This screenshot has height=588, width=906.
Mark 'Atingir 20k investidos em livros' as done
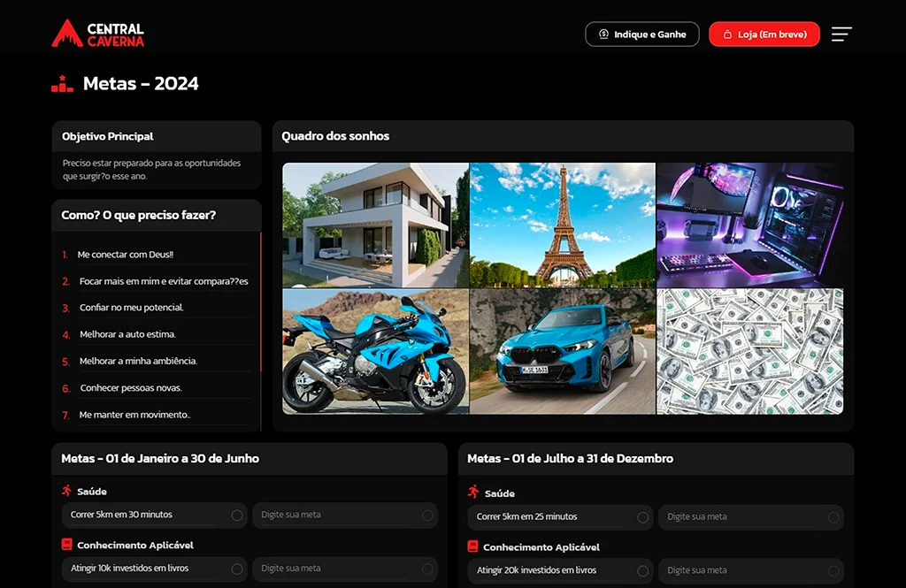tap(642, 571)
